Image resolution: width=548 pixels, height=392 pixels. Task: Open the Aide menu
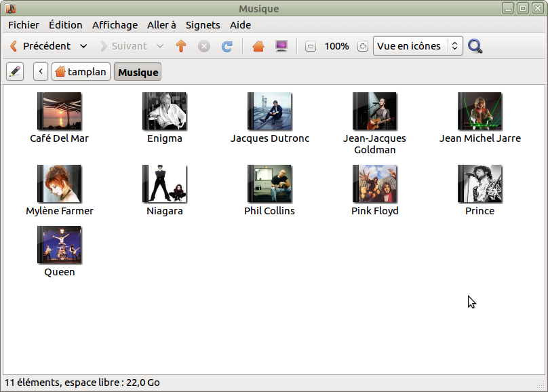coord(241,25)
